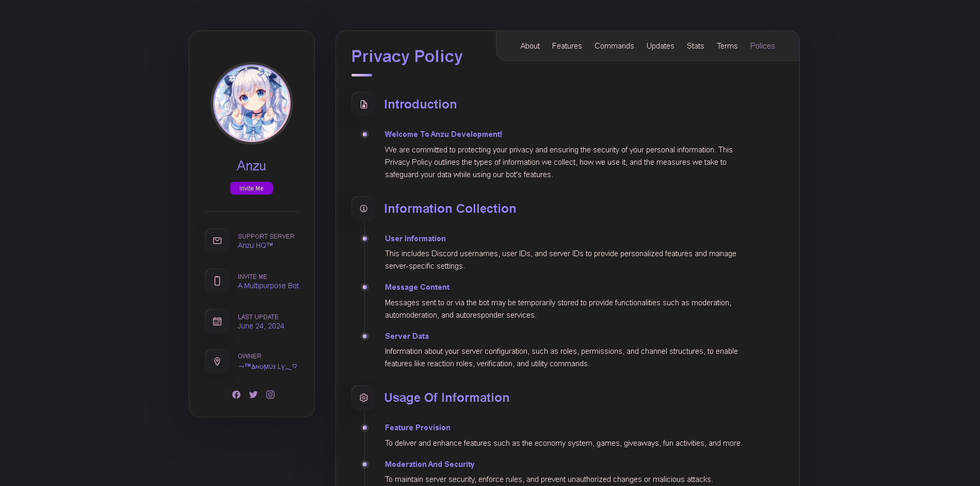Image resolution: width=980 pixels, height=486 pixels.
Task: Open Anzu's Facebook profile icon
Action: pyautogui.click(x=236, y=394)
